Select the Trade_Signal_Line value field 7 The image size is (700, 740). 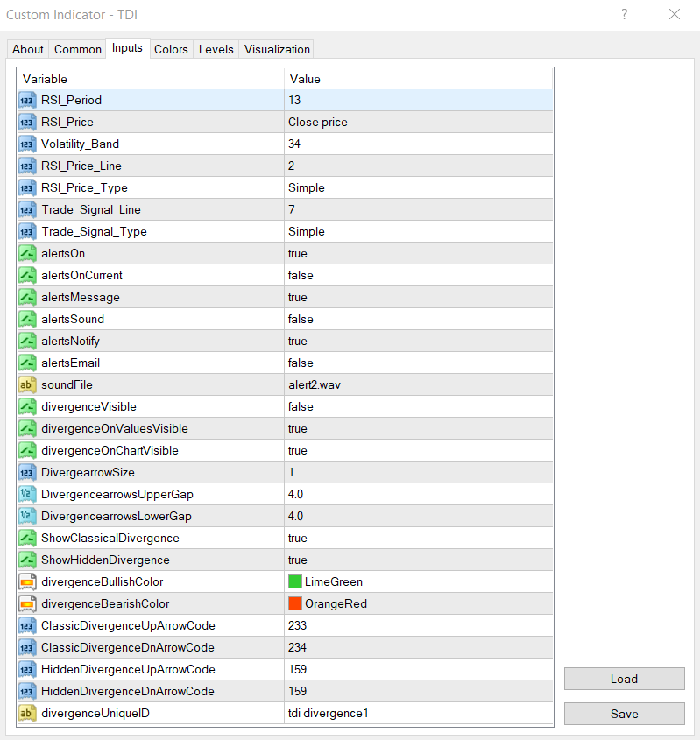(x=419, y=209)
